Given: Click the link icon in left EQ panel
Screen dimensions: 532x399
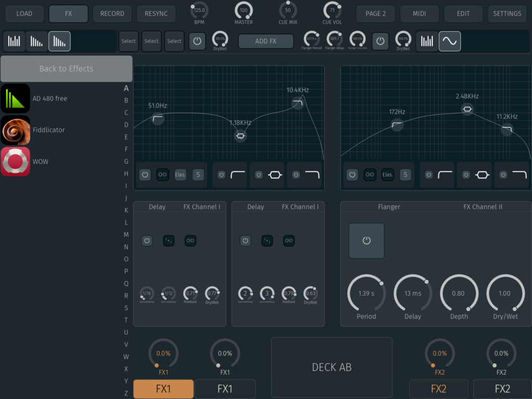Looking at the screenshot, I should coord(163,175).
